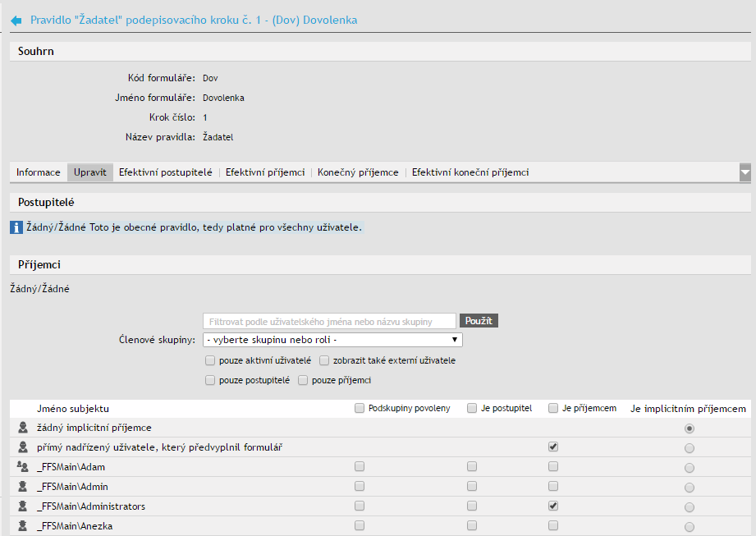This screenshot has width=756, height=536.
Task: Check zobrazit také externí uživatele
Action: click(325, 360)
